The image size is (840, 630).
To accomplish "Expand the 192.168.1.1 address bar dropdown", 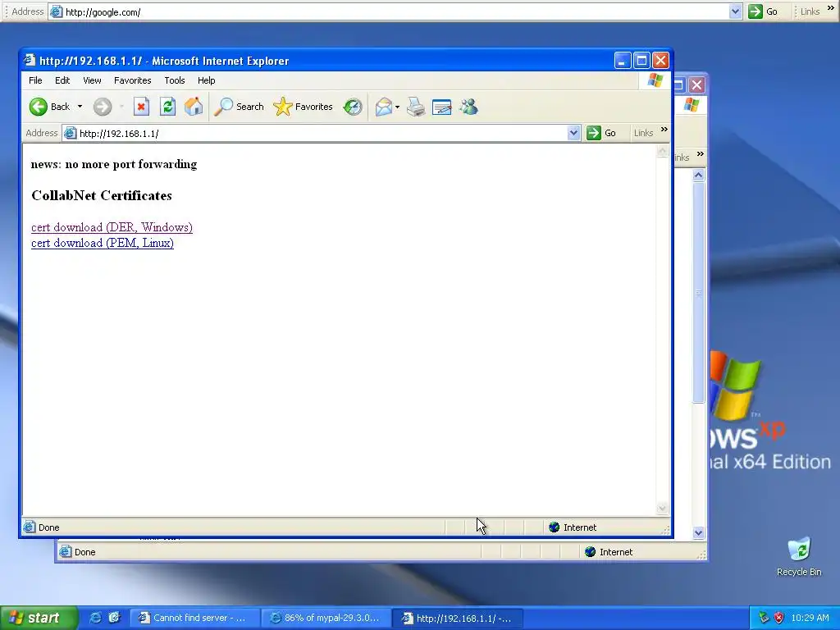I will click(573, 133).
